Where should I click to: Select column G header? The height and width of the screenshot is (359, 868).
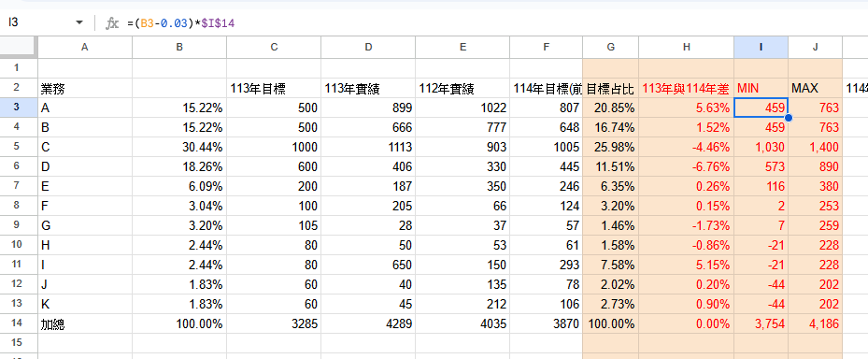pyautogui.click(x=610, y=48)
